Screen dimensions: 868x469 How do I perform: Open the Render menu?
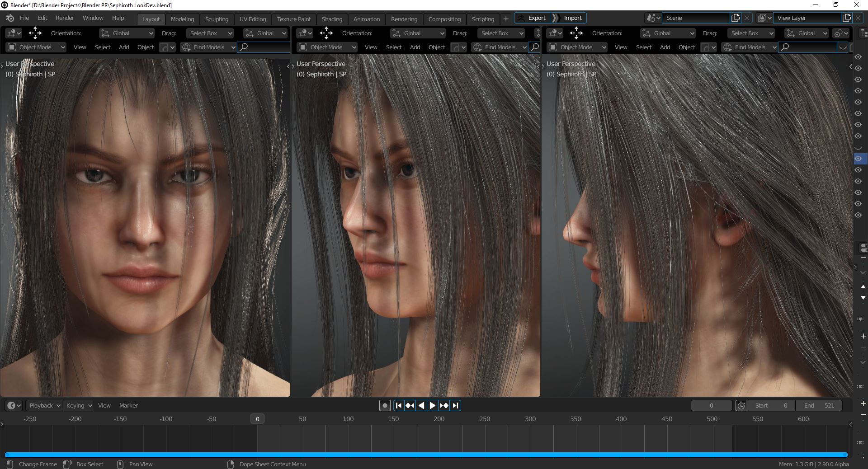(x=65, y=18)
